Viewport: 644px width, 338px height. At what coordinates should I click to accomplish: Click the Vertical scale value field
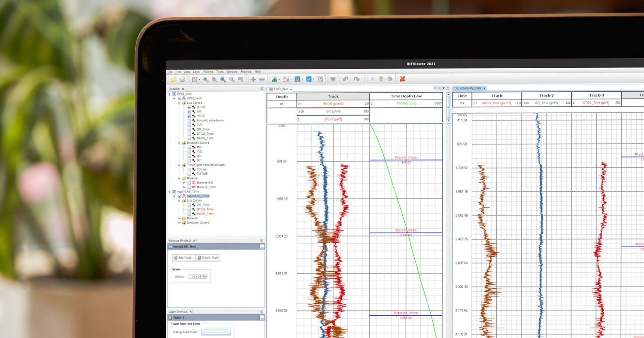tap(196, 277)
